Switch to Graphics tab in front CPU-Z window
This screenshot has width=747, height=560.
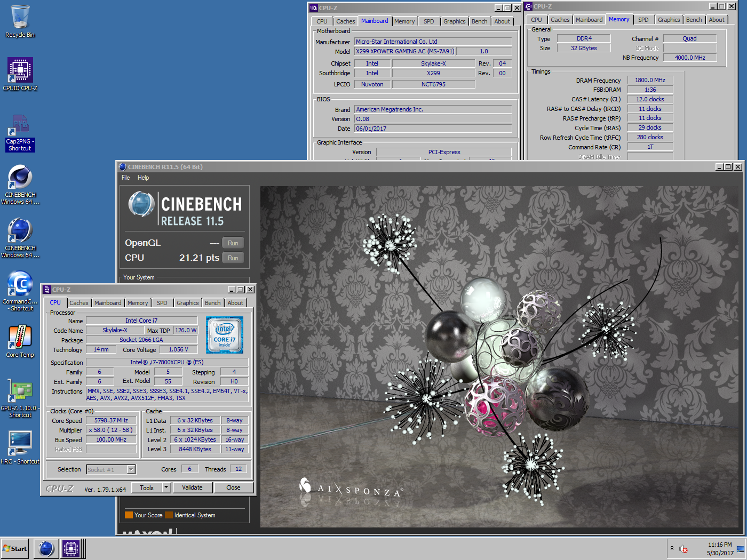pos(188,303)
